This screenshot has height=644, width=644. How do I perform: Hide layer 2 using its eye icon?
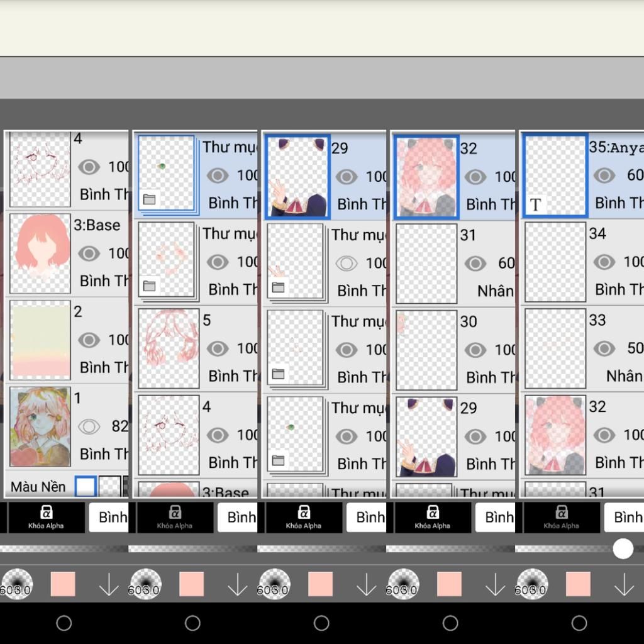pos(89,340)
